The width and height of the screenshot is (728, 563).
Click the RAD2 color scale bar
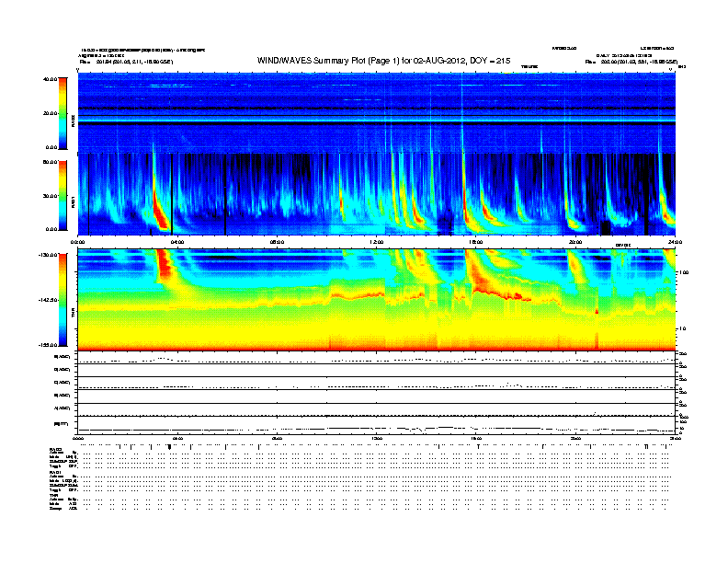coord(63,113)
